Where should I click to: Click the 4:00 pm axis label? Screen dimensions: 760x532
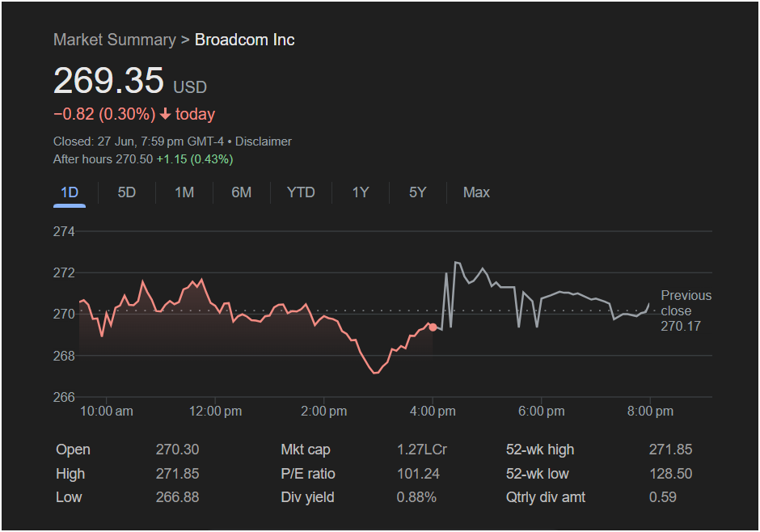pos(433,412)
